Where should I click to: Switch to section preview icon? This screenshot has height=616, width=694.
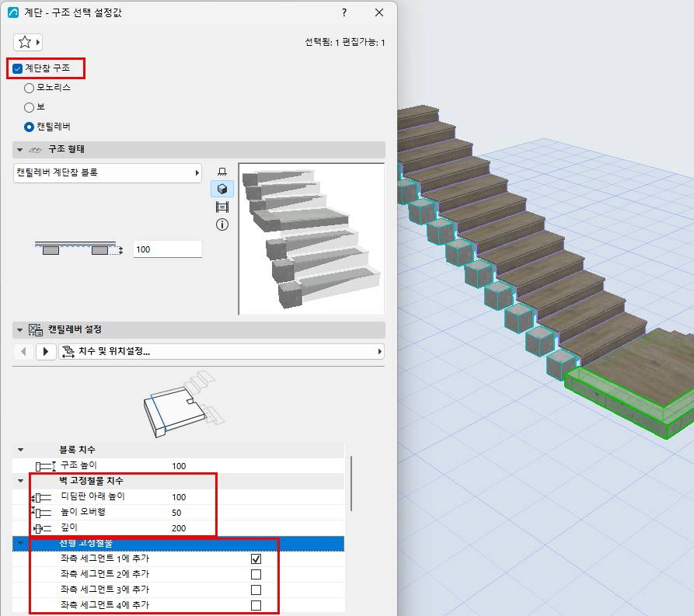click(x=222, y=207)
